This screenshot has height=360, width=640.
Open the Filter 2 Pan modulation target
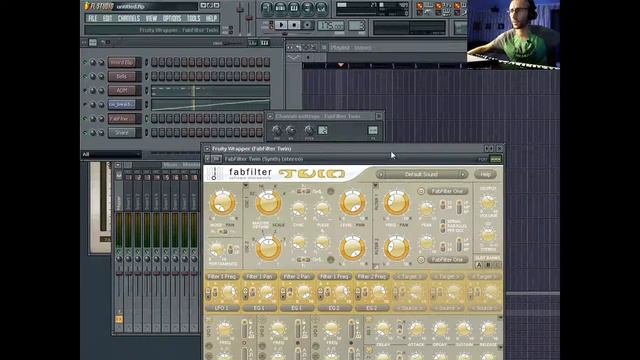[297, 276]
